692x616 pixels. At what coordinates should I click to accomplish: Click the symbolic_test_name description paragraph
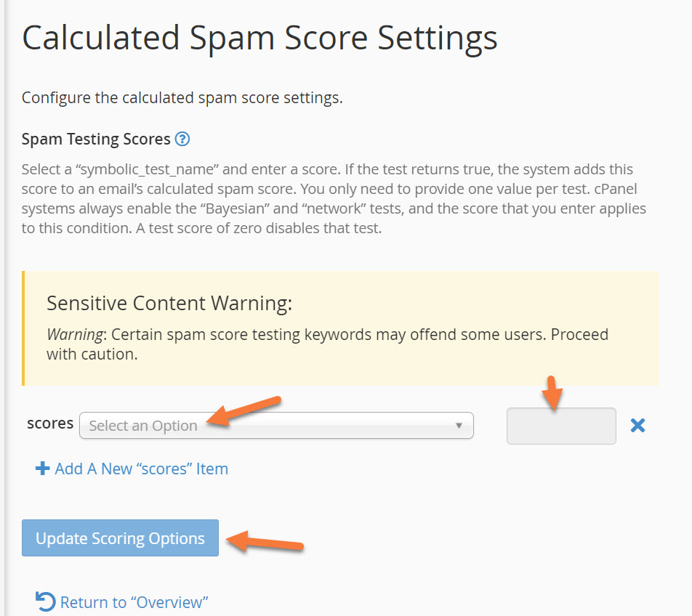[334, 200]
